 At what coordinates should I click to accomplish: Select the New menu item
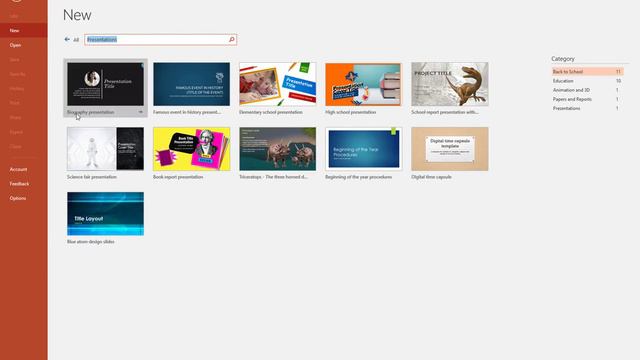click(24, 31)
